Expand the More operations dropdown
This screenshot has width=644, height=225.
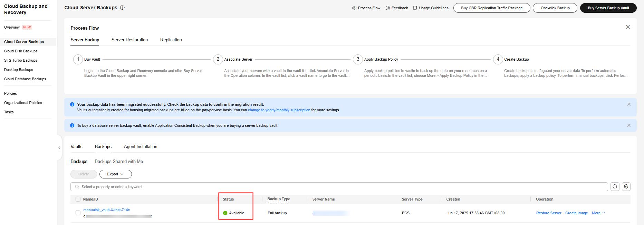point(598,213)
